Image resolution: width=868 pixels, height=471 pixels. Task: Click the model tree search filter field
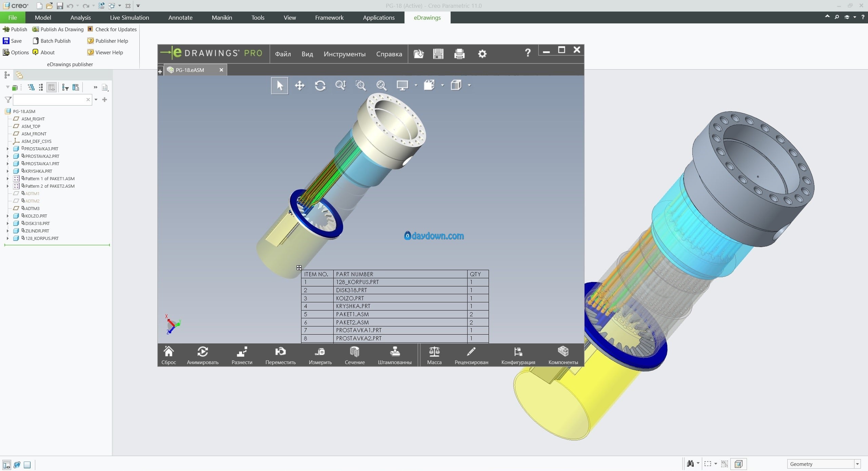(x=49, y=100)
